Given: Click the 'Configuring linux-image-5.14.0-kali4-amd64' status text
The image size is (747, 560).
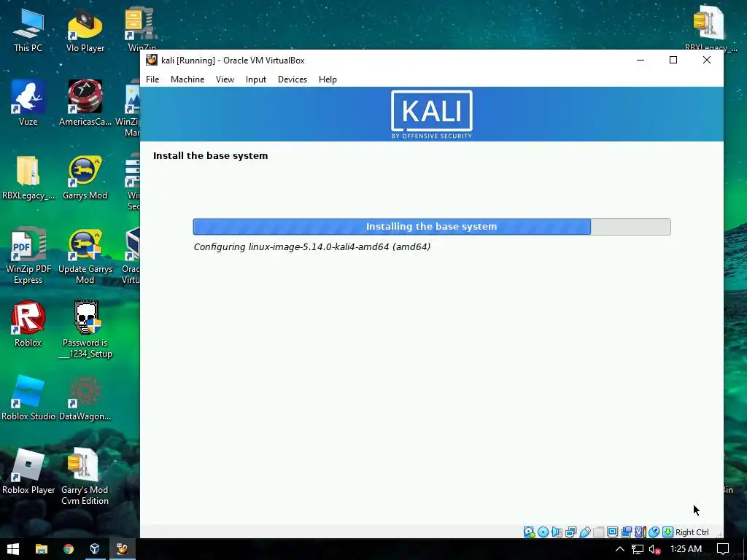Looking at the screenshot, I should click(312, 246).
